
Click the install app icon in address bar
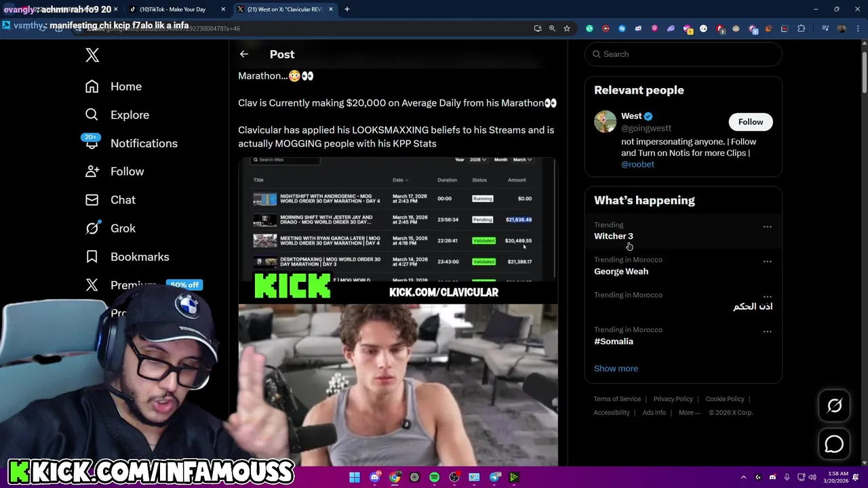pos(538,28)
